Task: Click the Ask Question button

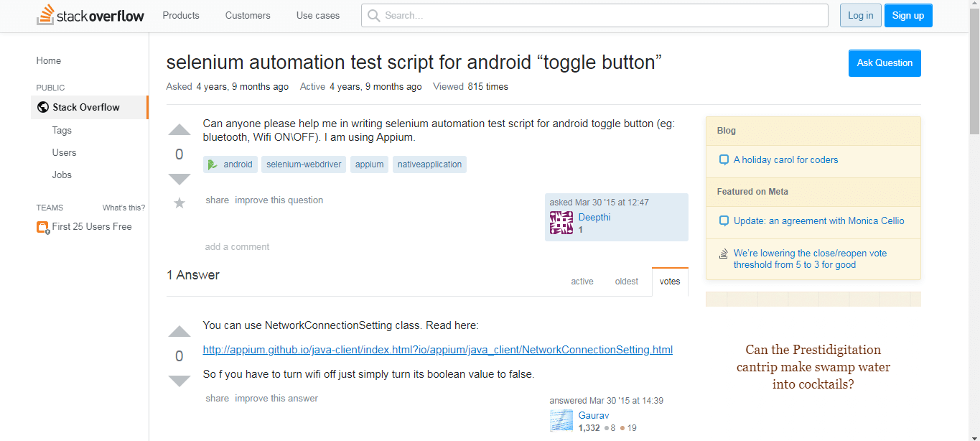Action: point(884,62)
